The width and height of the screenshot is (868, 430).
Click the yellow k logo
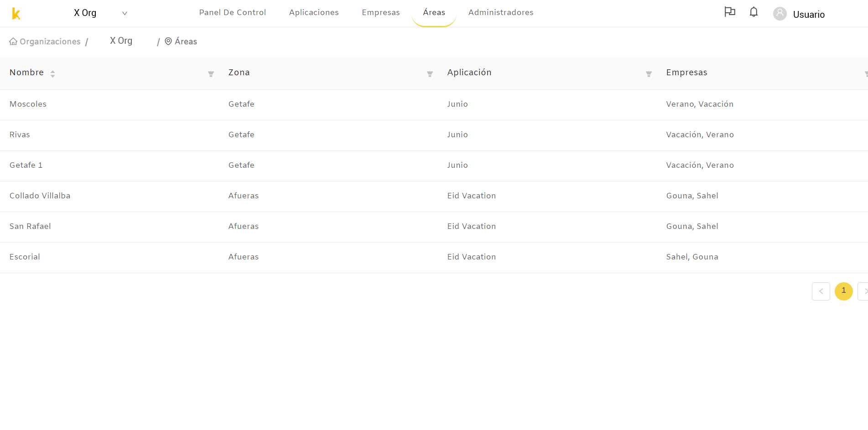coord(16,14)
